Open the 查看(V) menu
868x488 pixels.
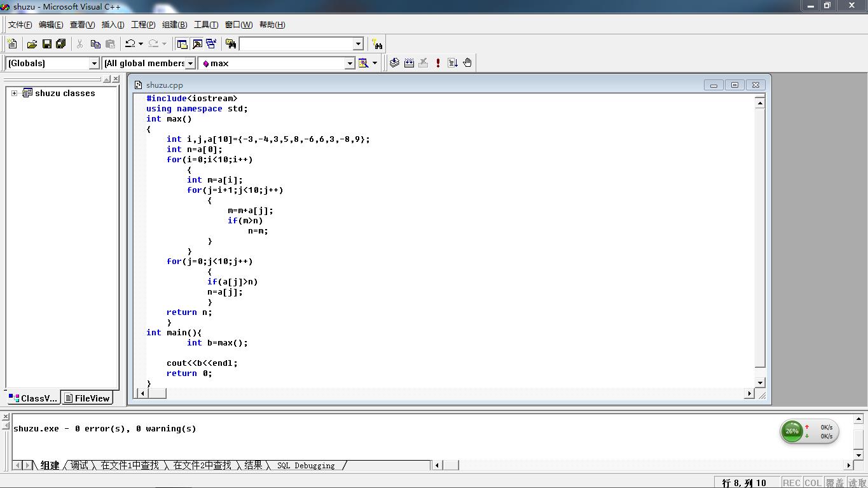[x=82, y=25]
